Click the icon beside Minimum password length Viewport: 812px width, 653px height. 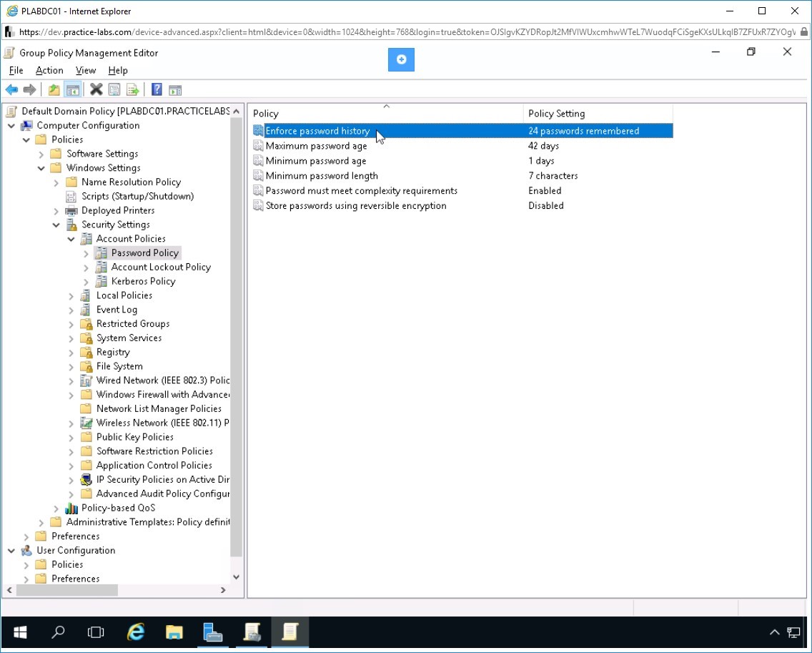click(x=258, y=176)
